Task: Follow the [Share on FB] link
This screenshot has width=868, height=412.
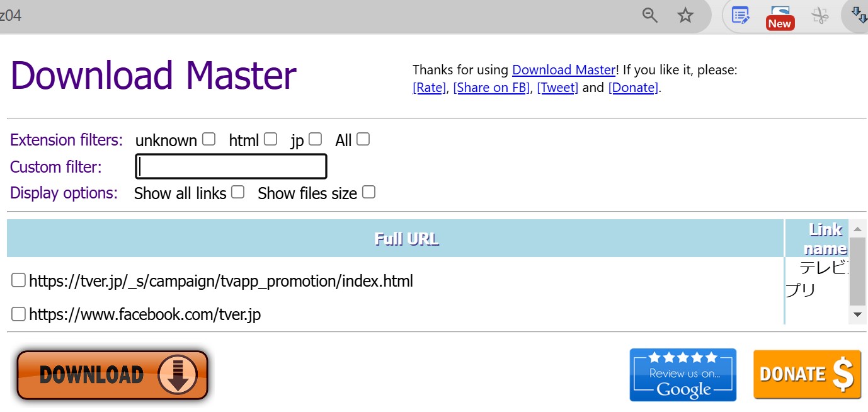Action: 491,88
